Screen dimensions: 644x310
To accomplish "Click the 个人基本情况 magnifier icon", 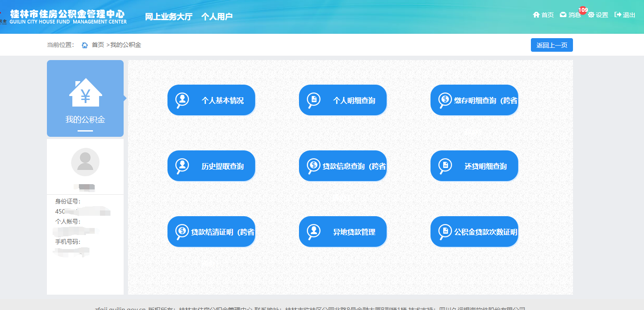I will click(182, 100).
